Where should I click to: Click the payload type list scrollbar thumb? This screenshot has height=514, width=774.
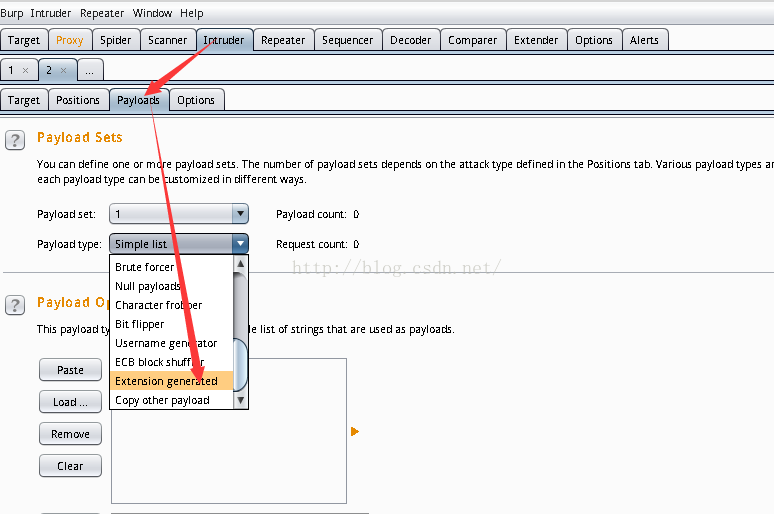pos(240,364)
